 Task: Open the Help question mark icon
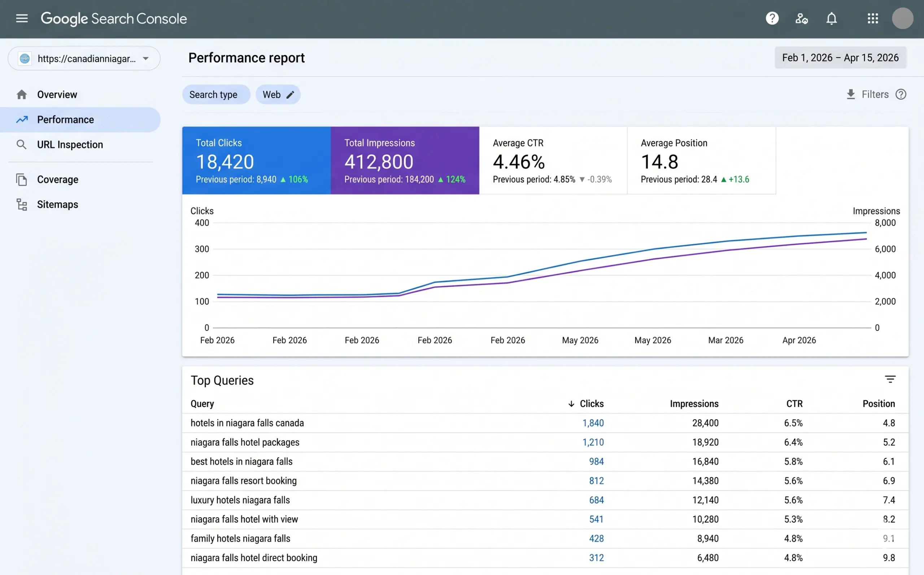coord(772,18)
